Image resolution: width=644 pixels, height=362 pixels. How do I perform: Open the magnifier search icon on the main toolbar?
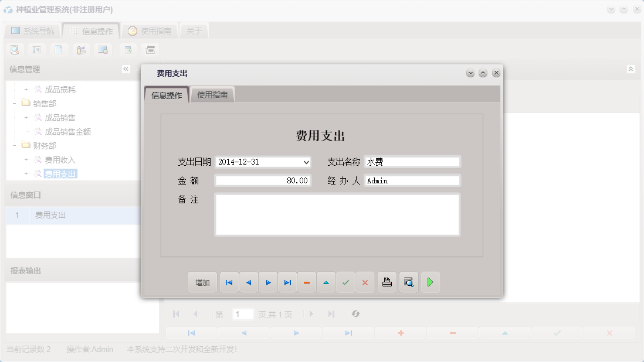point(14,49)
